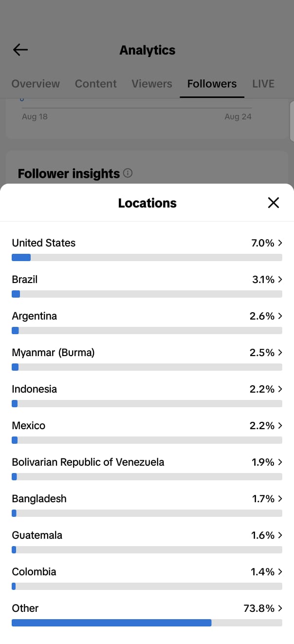Click the Mexico 2.2% percentage

262,425
